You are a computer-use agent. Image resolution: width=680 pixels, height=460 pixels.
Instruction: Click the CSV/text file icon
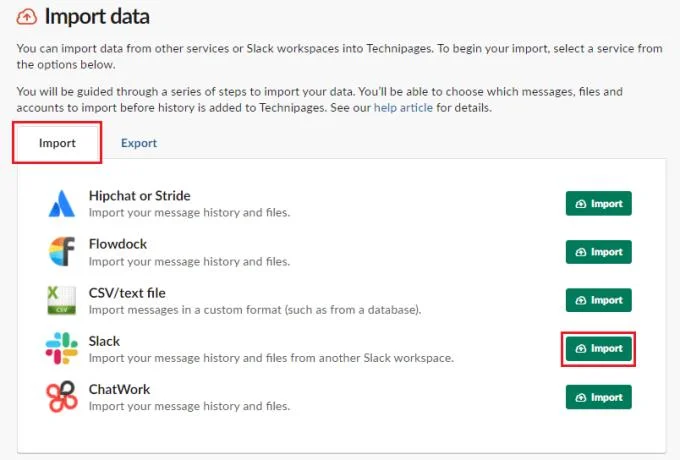tap(62, 300)
